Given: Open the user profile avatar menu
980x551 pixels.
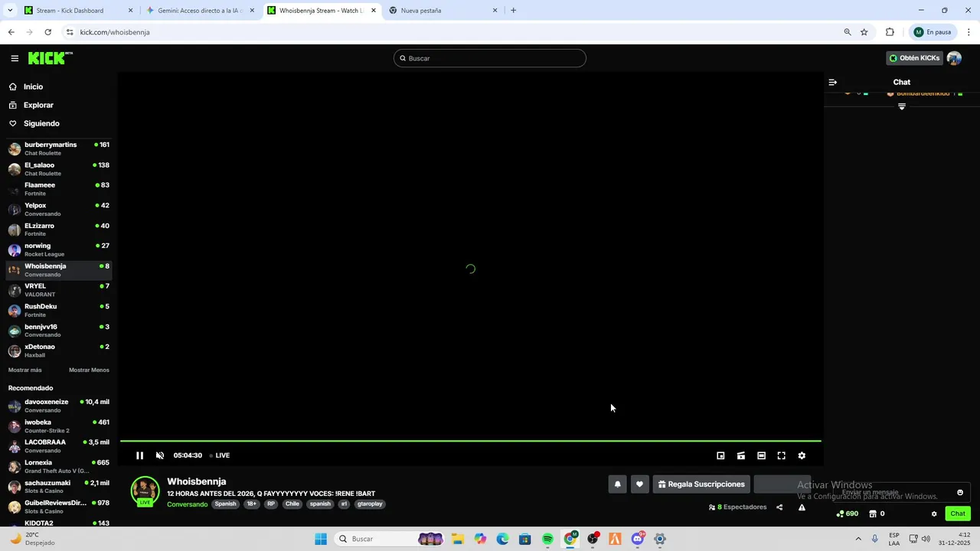Looking at the screenshot, I should click(954, 58).
